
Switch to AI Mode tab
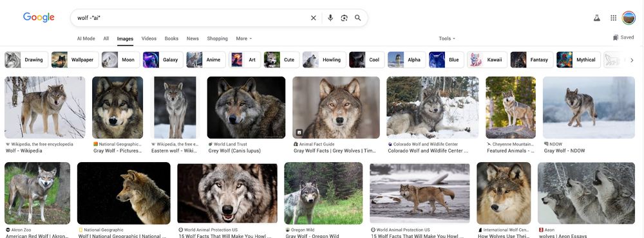point(86,39)
